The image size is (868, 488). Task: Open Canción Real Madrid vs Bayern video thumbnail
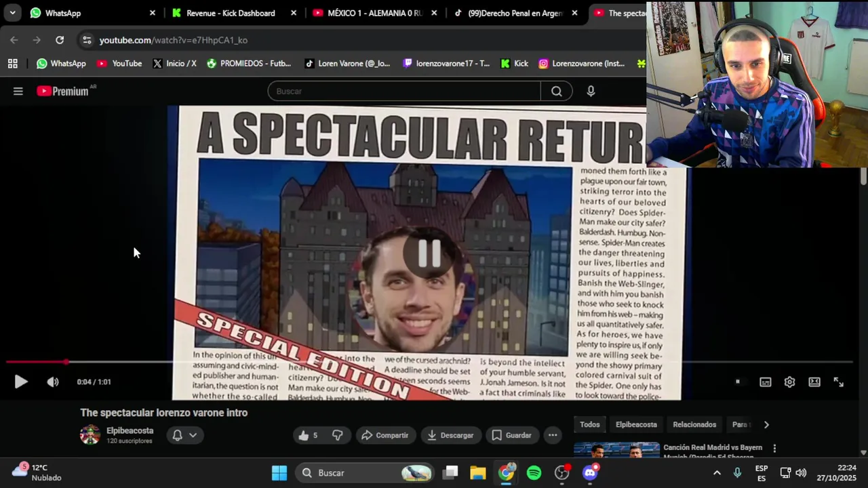pos(616,449)
